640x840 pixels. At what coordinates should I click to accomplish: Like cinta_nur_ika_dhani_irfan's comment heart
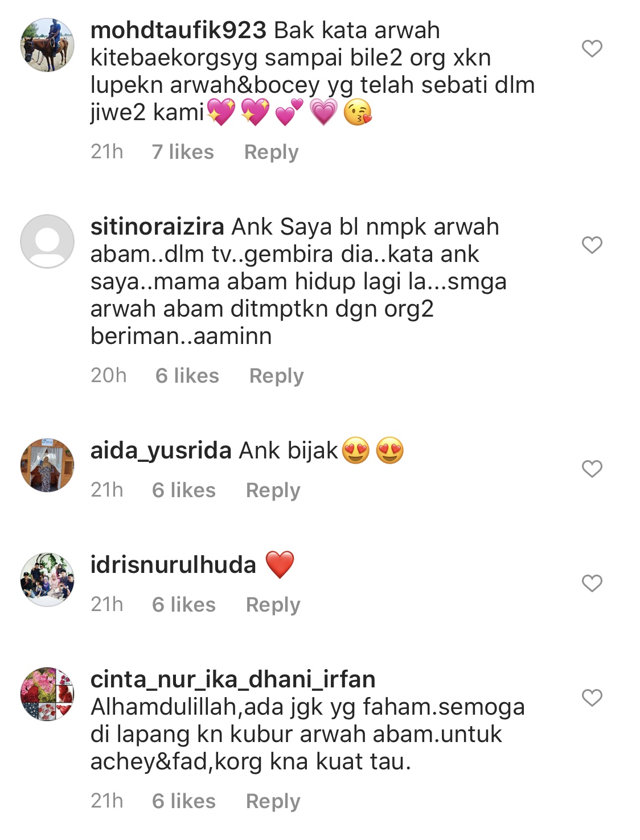coord(592,698)
